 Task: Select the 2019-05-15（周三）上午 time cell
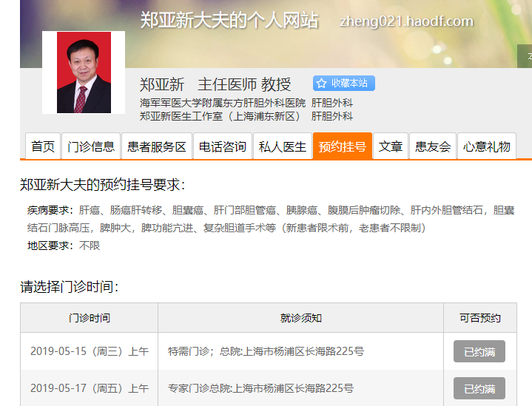[x=90, y=351]
